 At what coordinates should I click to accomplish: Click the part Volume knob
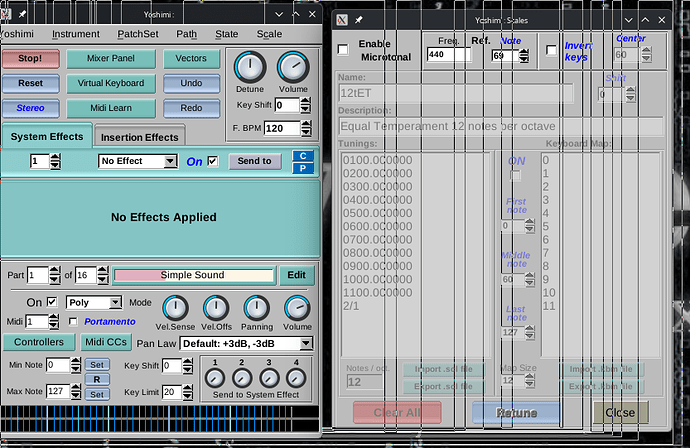pos(297,308)
